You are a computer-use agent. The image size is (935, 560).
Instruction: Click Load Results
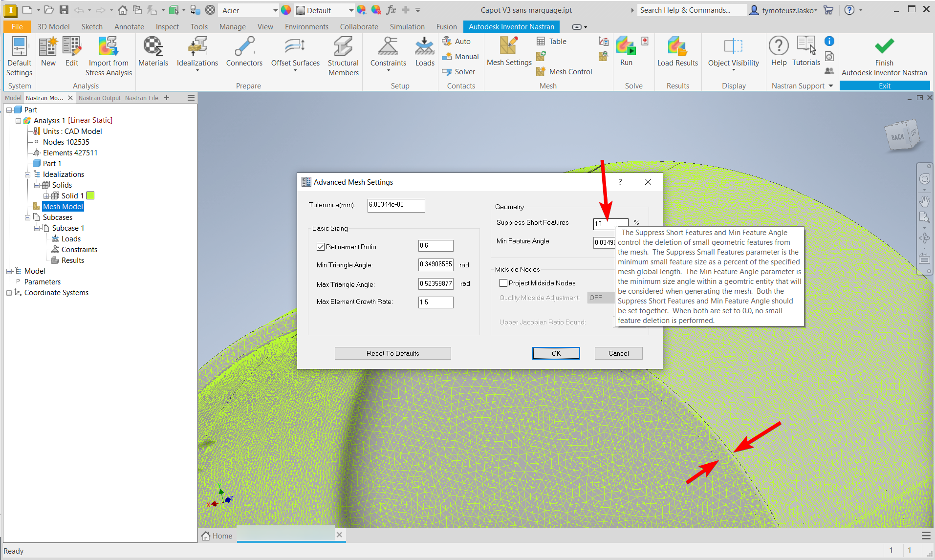pos(677,52)
